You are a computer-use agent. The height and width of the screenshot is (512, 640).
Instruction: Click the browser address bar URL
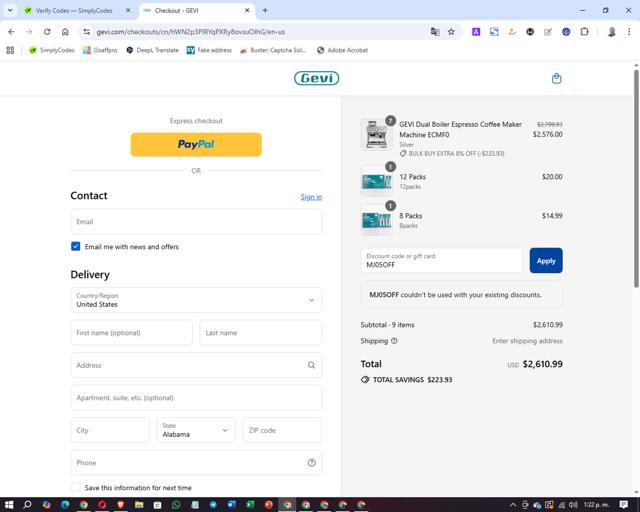pyautogui.click(x=191, y=32)
